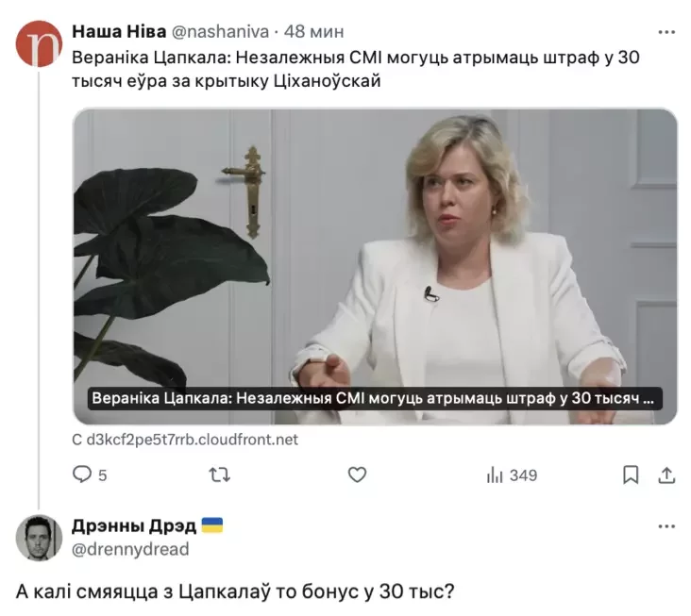The image size is (691, 616).
Task: Open more options for Дрэнны Дрэд reply
Action: click(666, 526)
